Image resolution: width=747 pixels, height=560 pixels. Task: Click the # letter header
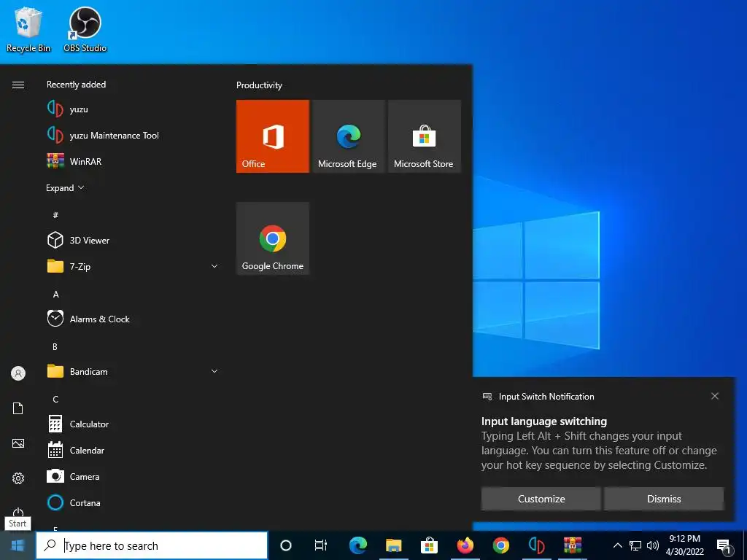[55, 215]
